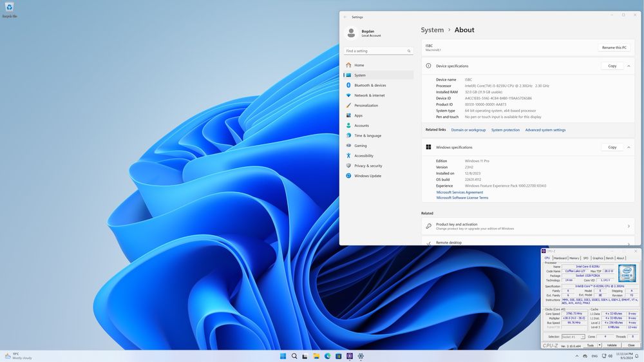Open Advanced system settings link
Image resolution: width=644 pixels, height=362 pixels.
click(x=545, y=130)
